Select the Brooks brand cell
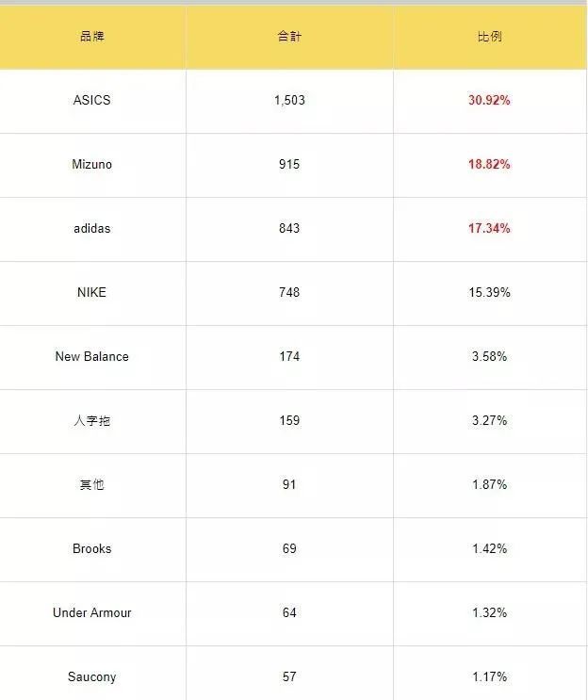588x700 pixels. 91,548
